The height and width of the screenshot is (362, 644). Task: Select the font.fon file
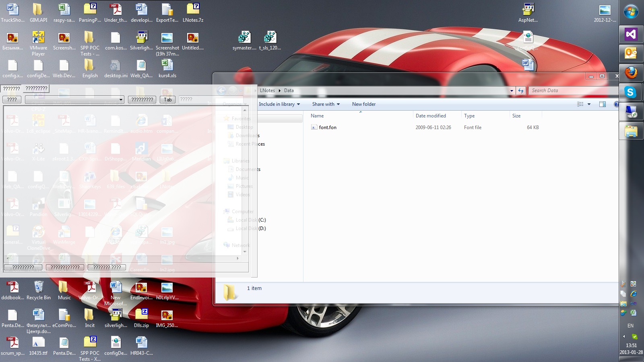[328, 128]
